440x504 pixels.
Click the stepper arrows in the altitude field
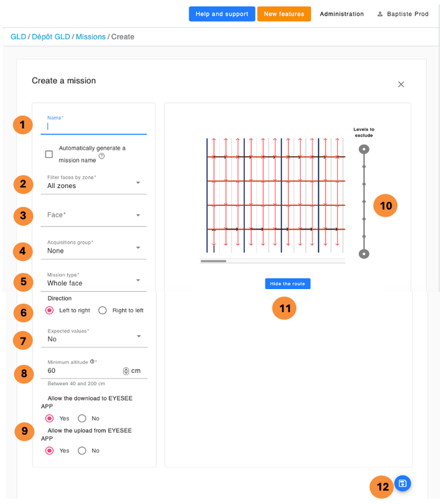tap(126, 371)
